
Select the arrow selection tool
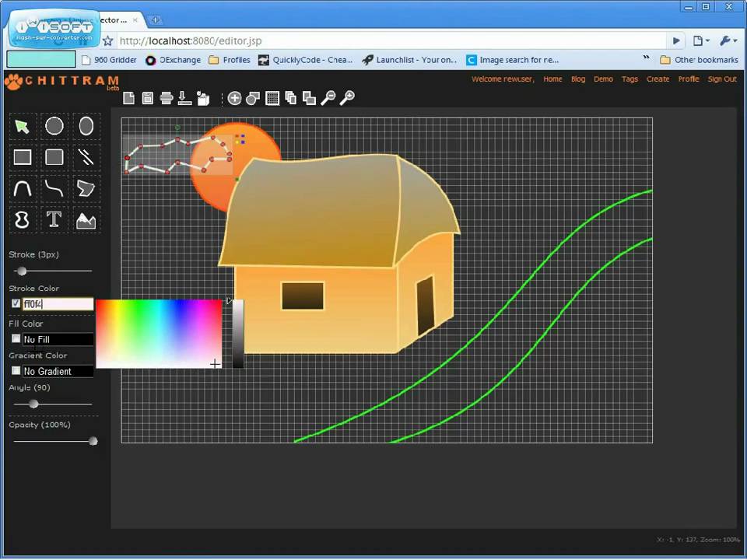pos(22,126)
